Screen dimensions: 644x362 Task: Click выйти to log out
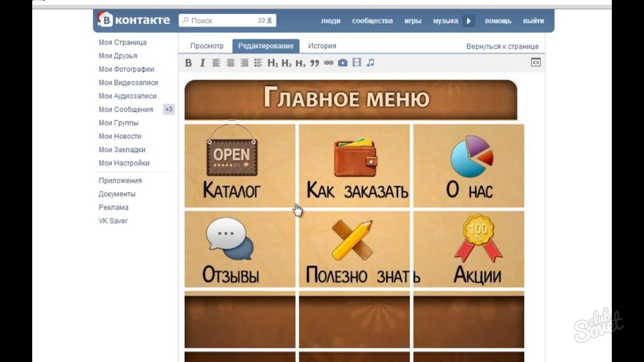(533, 21)
